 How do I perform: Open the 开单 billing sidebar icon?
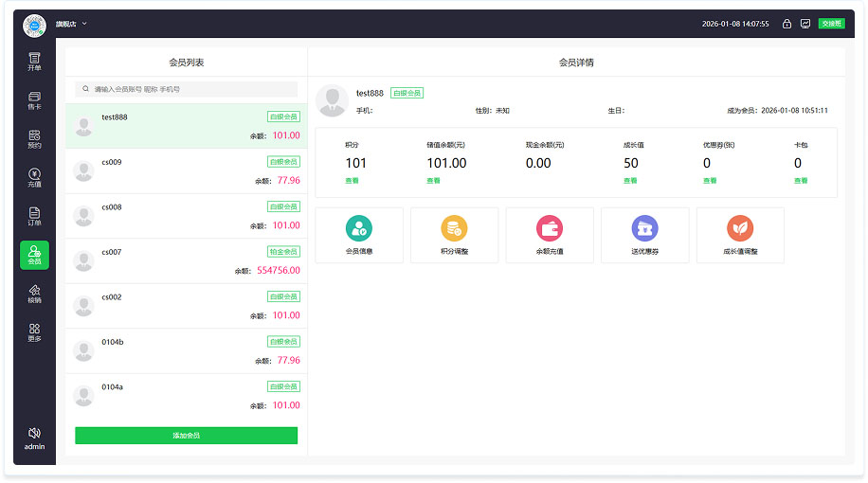point(34,62)
